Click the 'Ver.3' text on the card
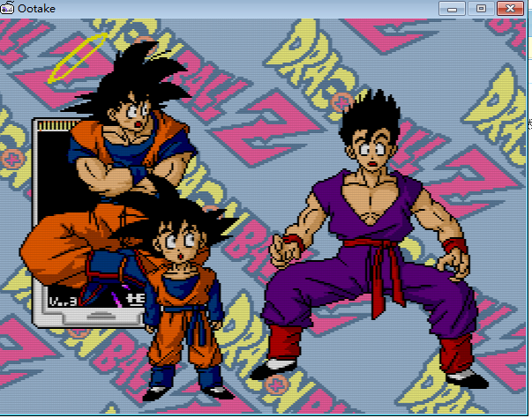Image resolution: width=532 pixels, height=418 pixels. [63, 301]
